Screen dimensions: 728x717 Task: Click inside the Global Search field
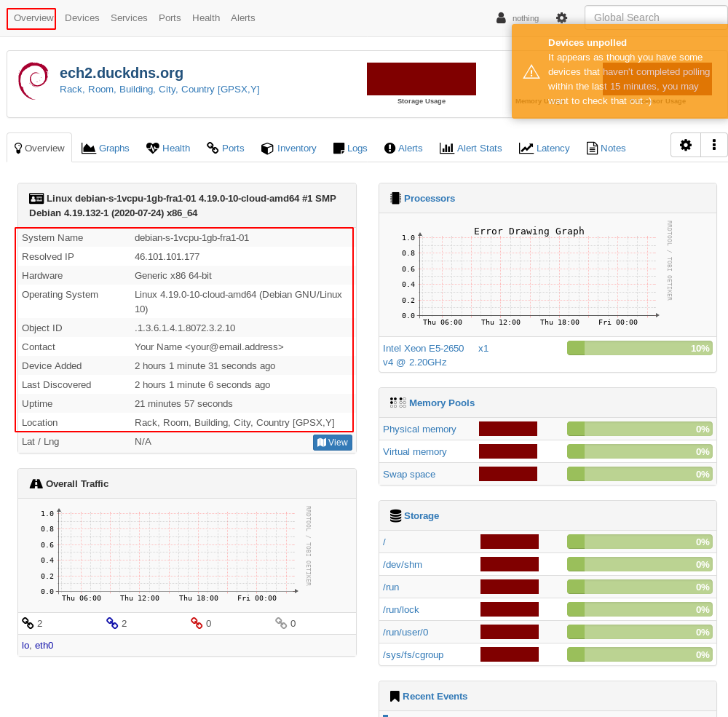656,17
